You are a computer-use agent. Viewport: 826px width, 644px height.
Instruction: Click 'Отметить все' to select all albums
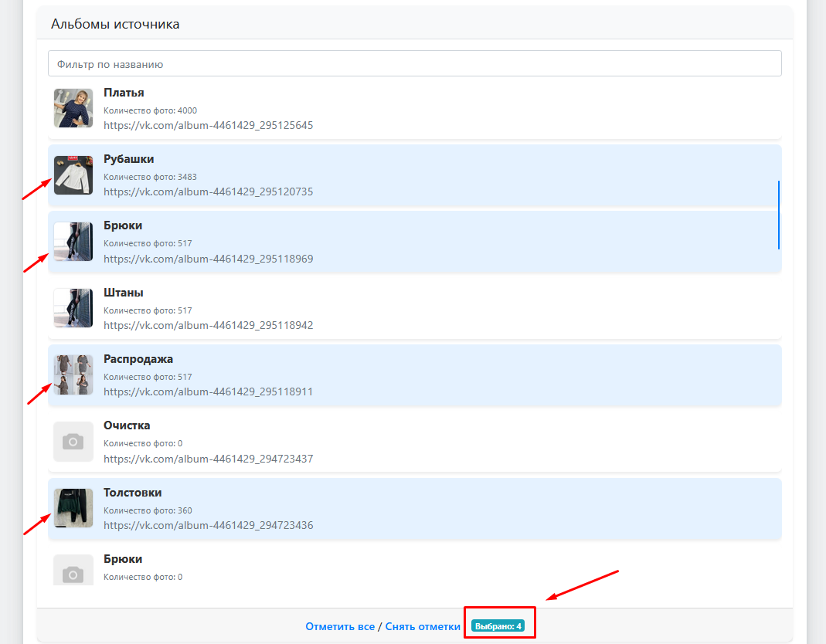(339, 626)
